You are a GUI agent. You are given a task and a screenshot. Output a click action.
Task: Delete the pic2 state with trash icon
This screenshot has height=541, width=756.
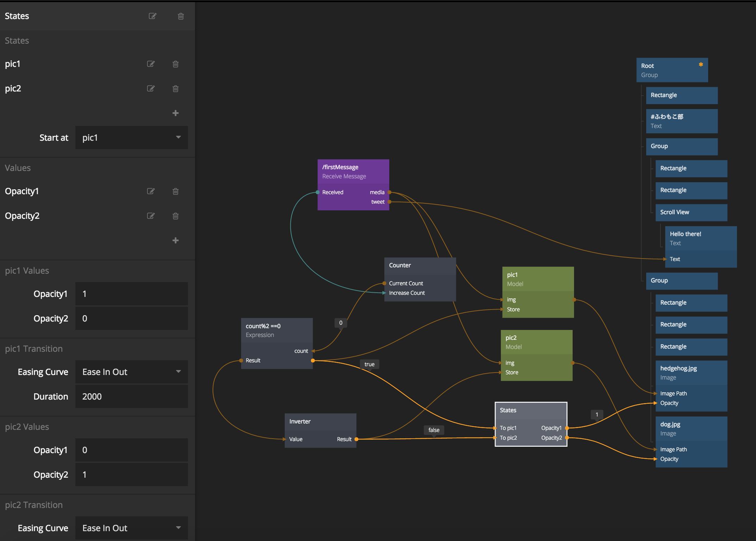click(x=176, y=89)
